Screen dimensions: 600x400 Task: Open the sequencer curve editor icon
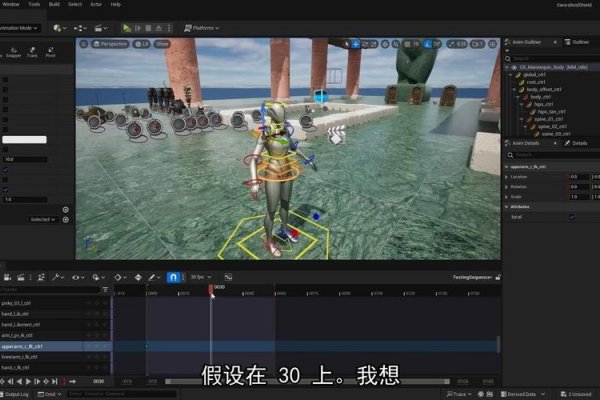[x=228, y=277]
